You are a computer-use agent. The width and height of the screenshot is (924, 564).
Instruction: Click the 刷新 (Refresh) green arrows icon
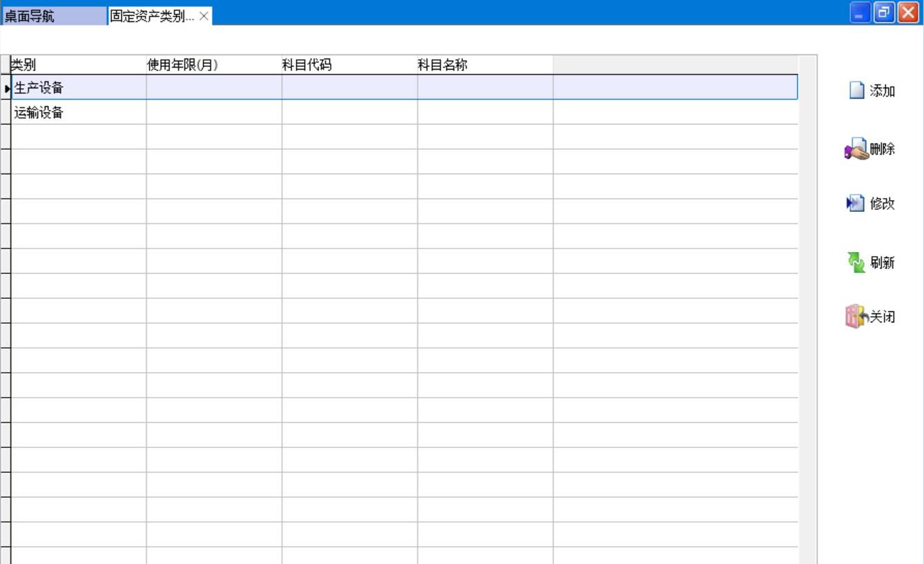[x=856, y=262]
